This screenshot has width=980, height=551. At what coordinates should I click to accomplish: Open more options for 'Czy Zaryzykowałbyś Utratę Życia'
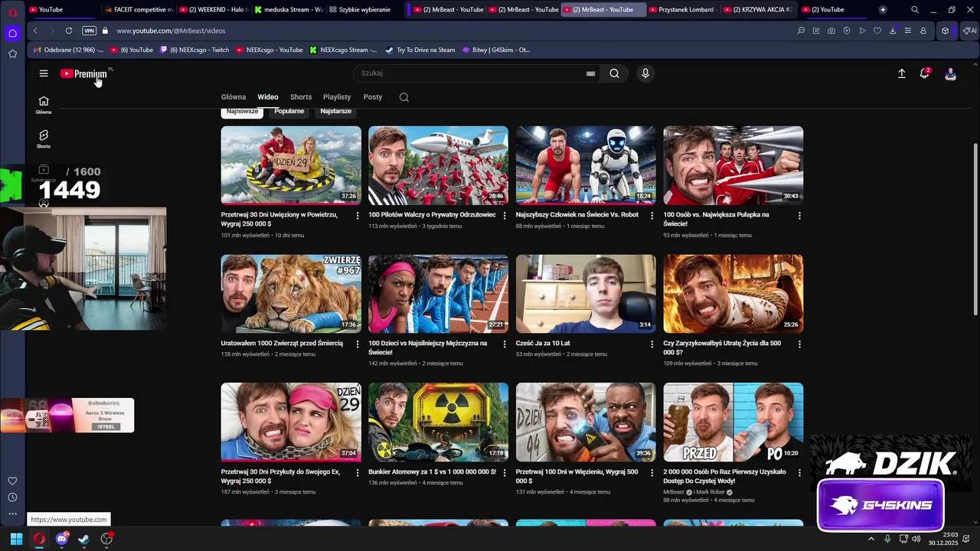799,344
